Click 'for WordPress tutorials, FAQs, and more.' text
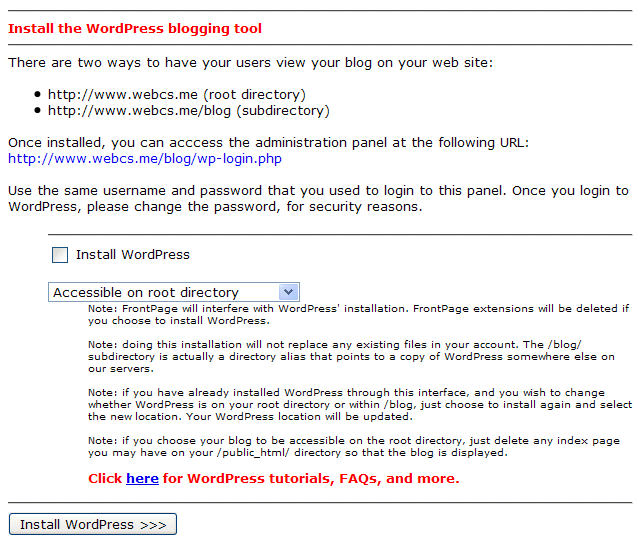Screen dimensions: 638x546 (x=311, y=478)
